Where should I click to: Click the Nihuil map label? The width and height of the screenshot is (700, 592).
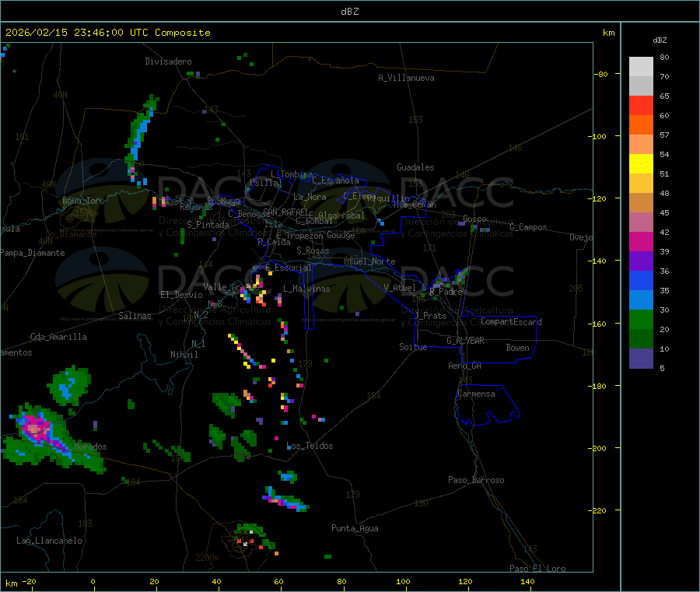pos(184,355)
